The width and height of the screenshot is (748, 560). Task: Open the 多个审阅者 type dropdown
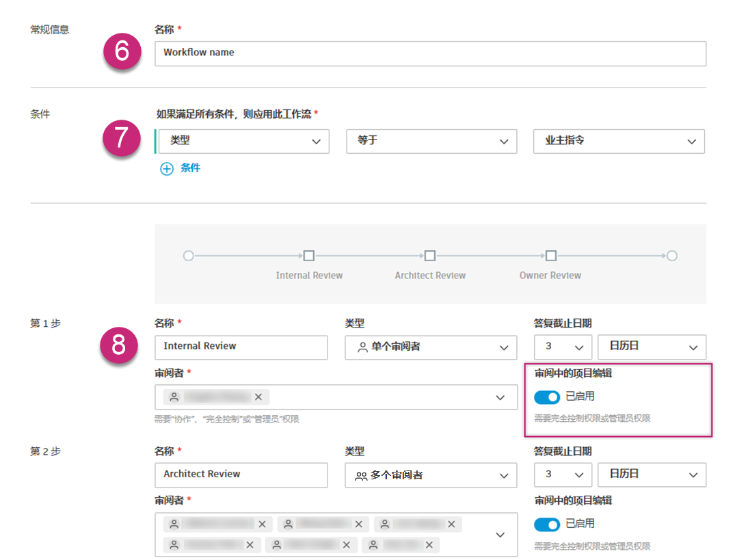coord(431,475)
